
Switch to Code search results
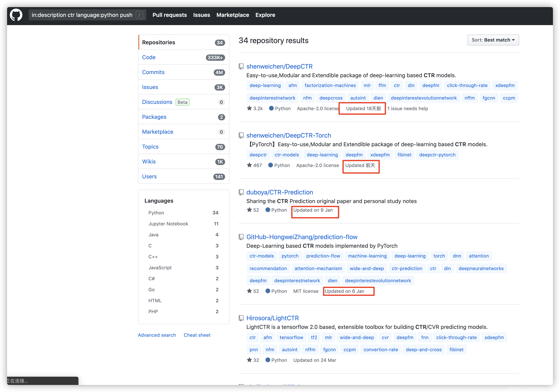click(x=184, y=57)
